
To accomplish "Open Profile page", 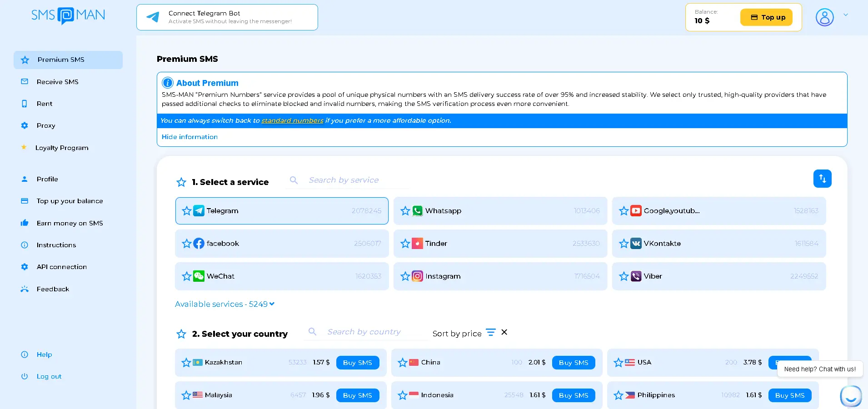I will [x=47, y=179].
